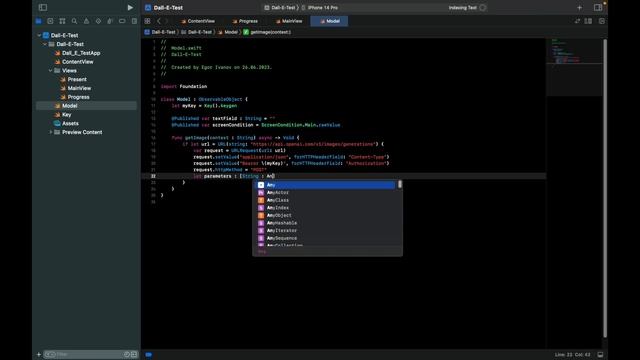The width and height of the screenshot is (640, 360).
Task: Choose the Any completion suggestion
Action: coord(326,185)
